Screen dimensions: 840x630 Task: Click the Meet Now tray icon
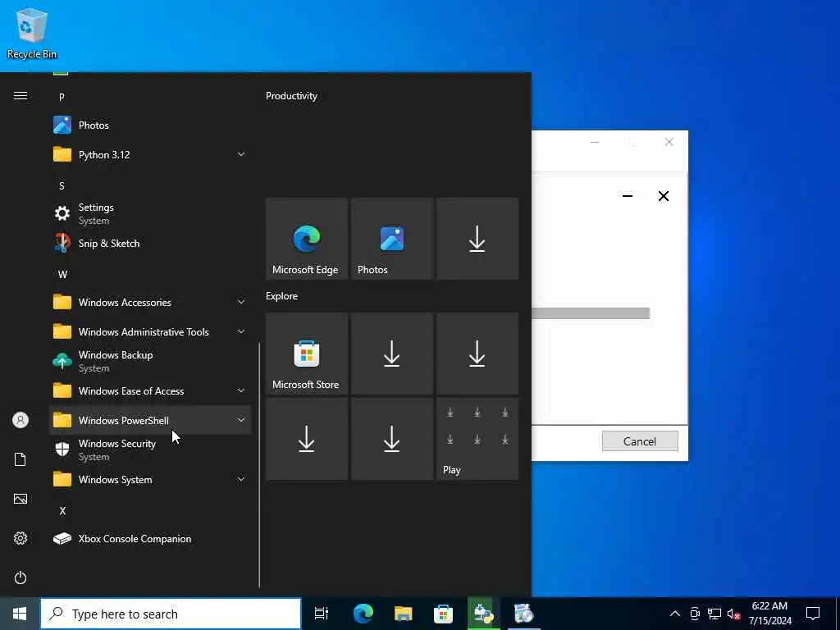(695, 614)
